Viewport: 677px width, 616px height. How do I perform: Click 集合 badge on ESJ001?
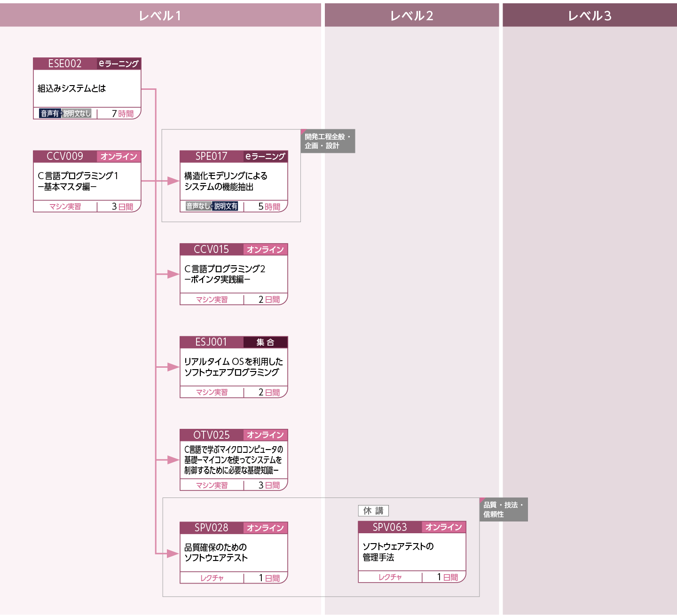pyautogui.click(x=265, y=342)
